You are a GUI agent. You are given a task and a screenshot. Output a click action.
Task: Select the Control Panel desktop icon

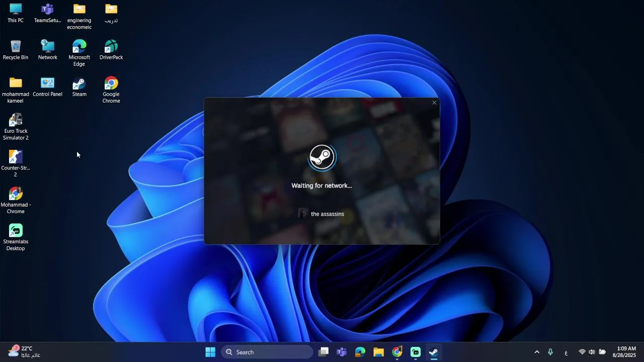click(47, 87)
